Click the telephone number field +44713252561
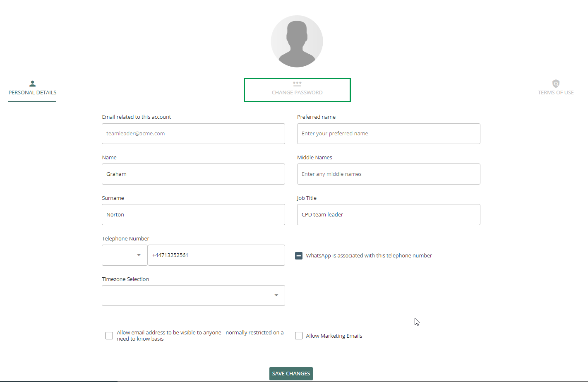This screenshot has height=382, width=588. pos(216,255)
